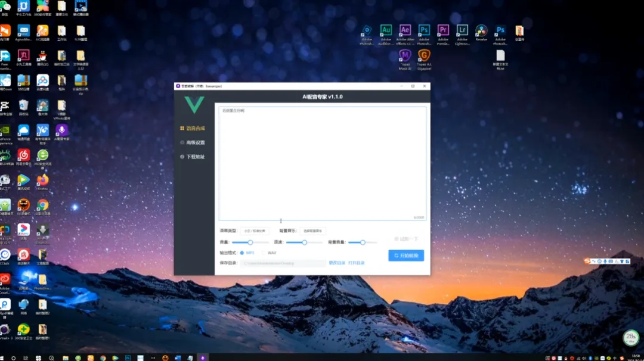644x361 pixels.
Task: Open the UC浏览器 desktop icon
Action: (42, 33)
